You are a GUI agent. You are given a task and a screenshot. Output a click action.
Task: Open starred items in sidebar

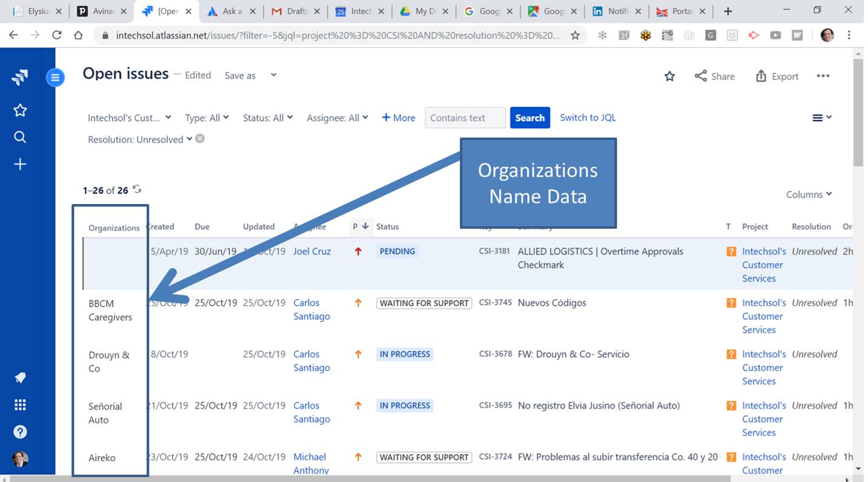pos(20,110)
